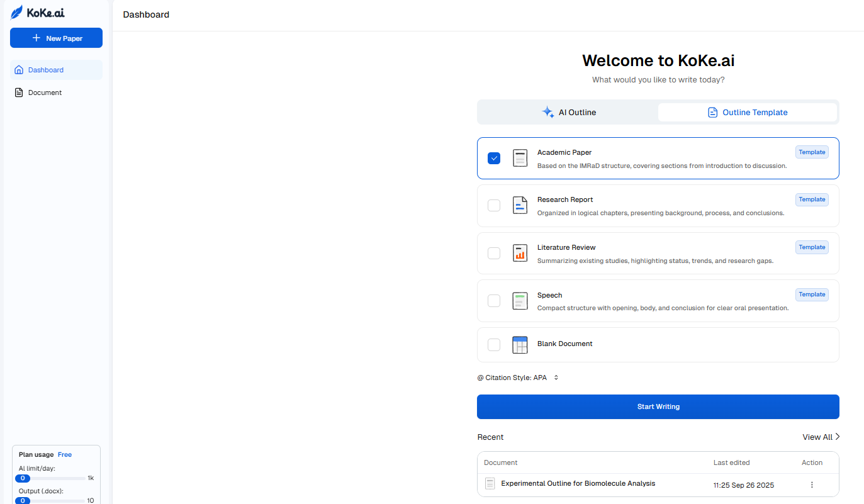The width and height of the screenshot is (864, 504).
Task: Open the Experimental Outline for Biomolecule Analysis document
Action: pyautogui.click(x=578, y=484)
